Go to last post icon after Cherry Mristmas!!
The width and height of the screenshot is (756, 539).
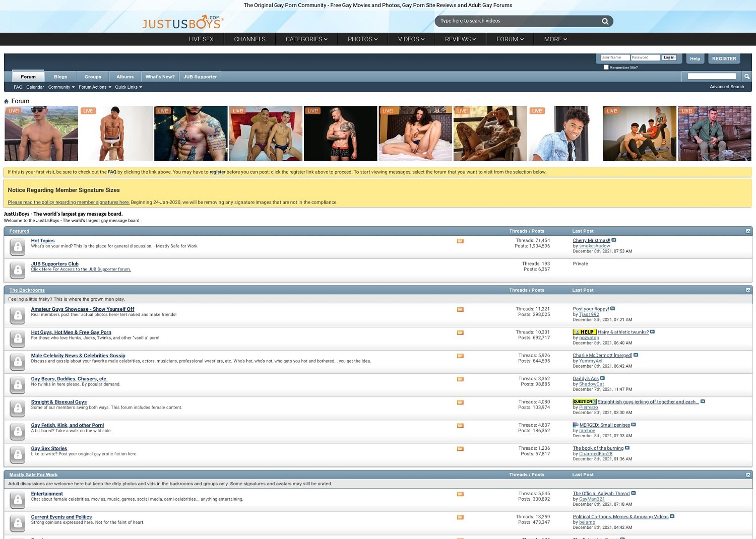click(x=614, y=240)
